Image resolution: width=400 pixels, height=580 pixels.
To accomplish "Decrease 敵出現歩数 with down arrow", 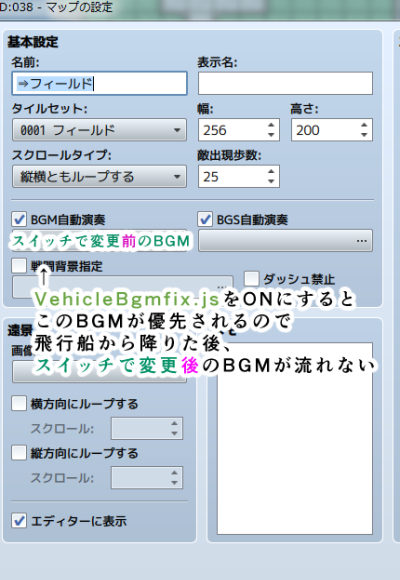I will (x=272, y=182).
